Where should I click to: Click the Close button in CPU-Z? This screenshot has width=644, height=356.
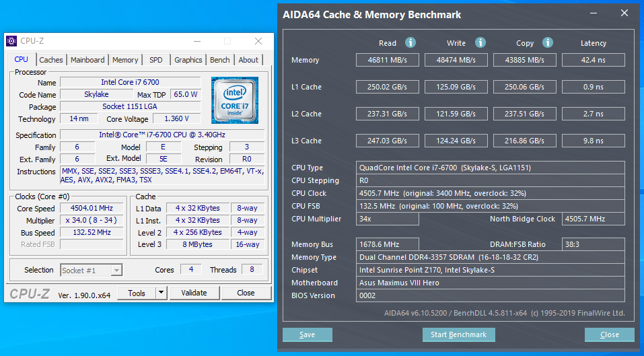[246, 293]
